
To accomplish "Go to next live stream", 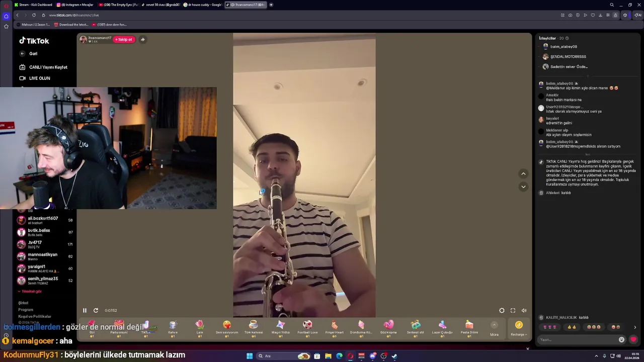I will click(x=523, y=187).
